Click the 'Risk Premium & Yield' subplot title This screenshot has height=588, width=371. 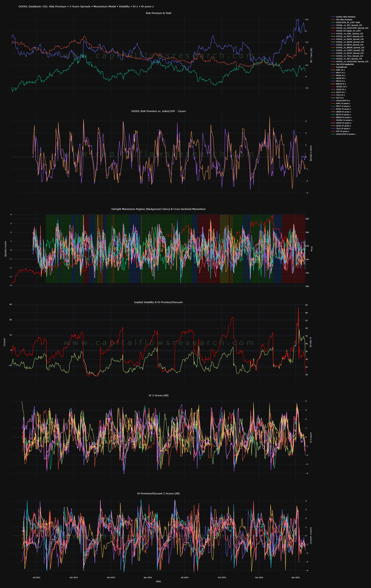[159, 13]
